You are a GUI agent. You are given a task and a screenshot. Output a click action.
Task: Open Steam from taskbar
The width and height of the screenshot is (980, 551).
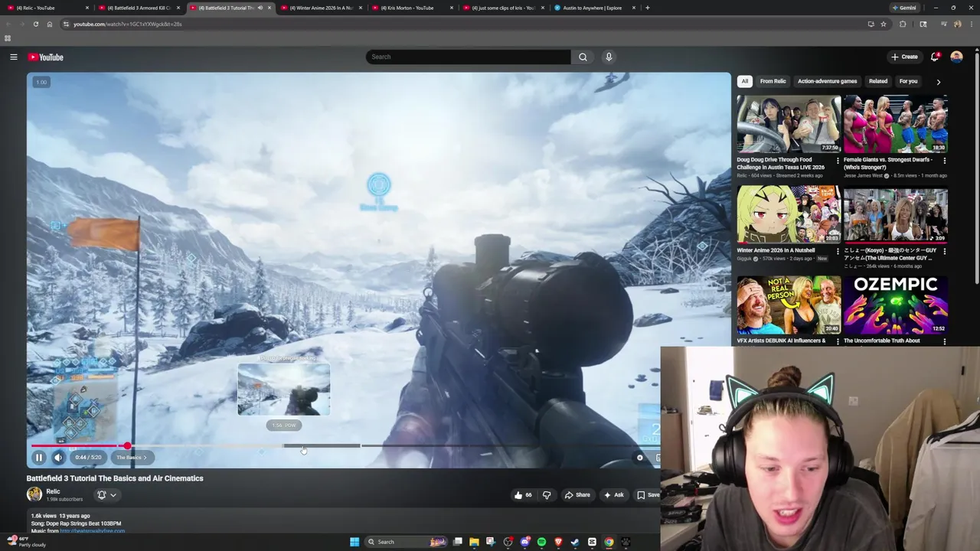tap(575, 542)
